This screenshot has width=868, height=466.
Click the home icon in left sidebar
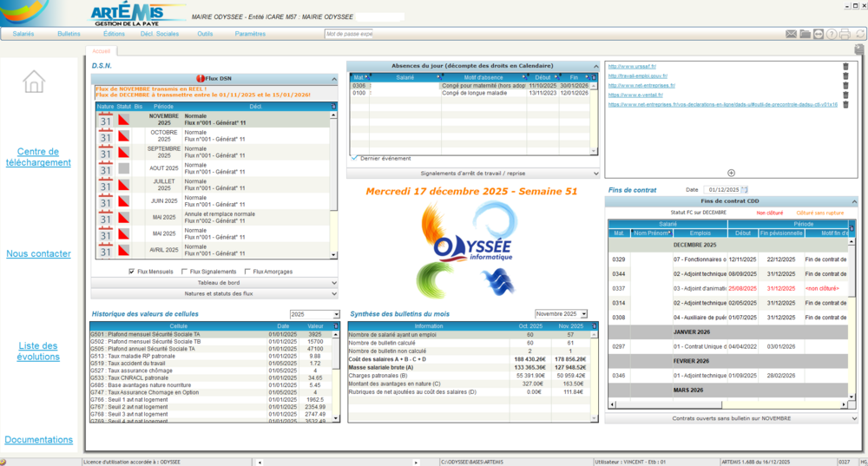[x=34, y=82]
